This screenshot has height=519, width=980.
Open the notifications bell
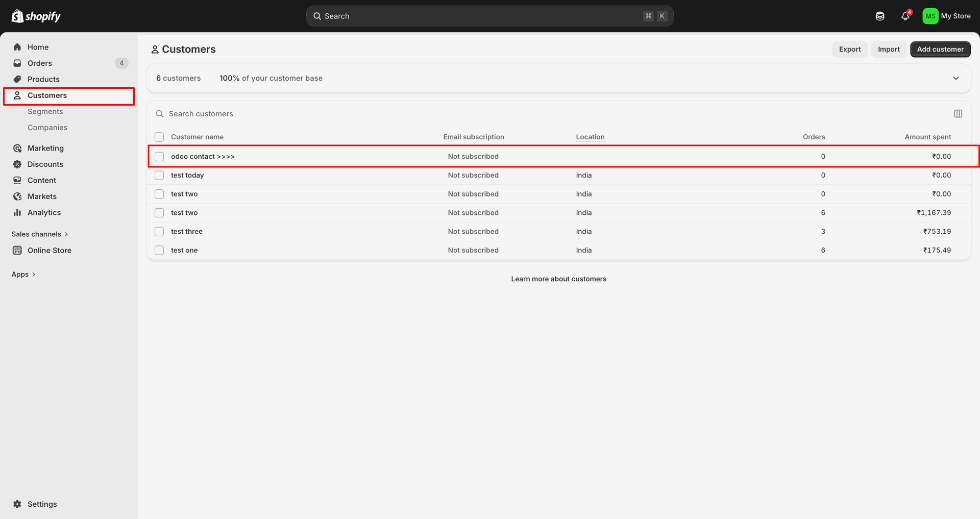905,16
